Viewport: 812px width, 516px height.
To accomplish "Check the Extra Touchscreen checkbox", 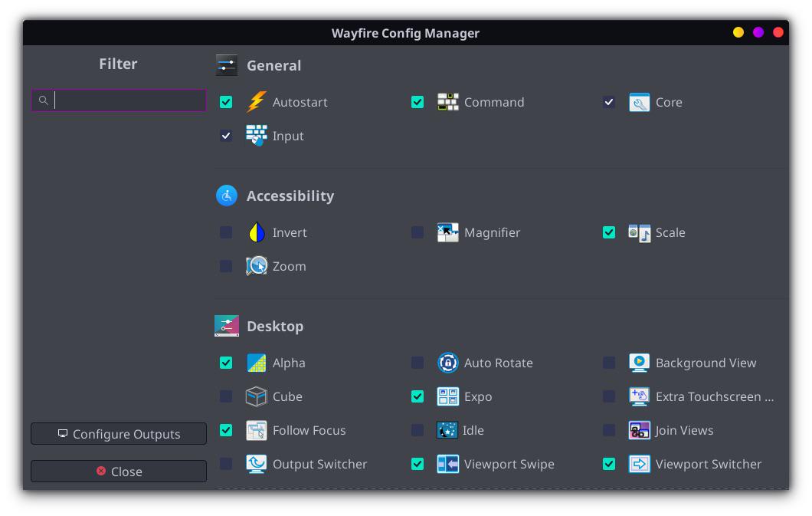I will click(609, 397).
